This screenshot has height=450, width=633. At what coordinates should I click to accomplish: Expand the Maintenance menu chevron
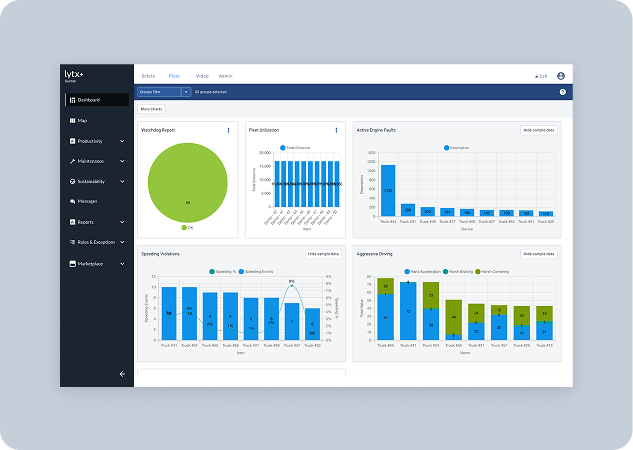point(122,161)
